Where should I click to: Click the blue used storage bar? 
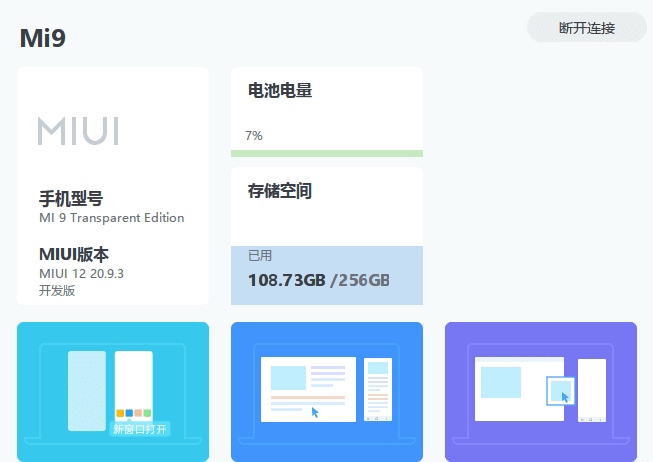[x=326, y=275]
